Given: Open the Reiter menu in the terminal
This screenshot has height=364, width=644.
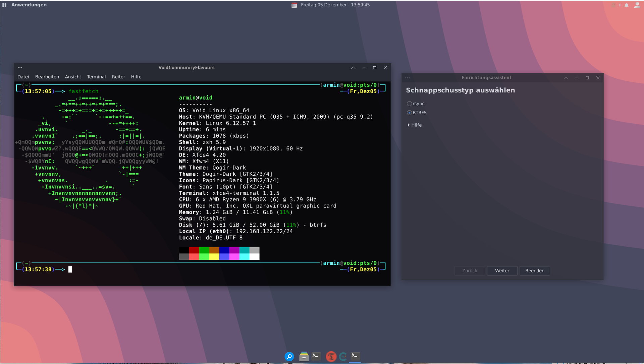Looking at the screenshot, I should click(x=118, y=77).
